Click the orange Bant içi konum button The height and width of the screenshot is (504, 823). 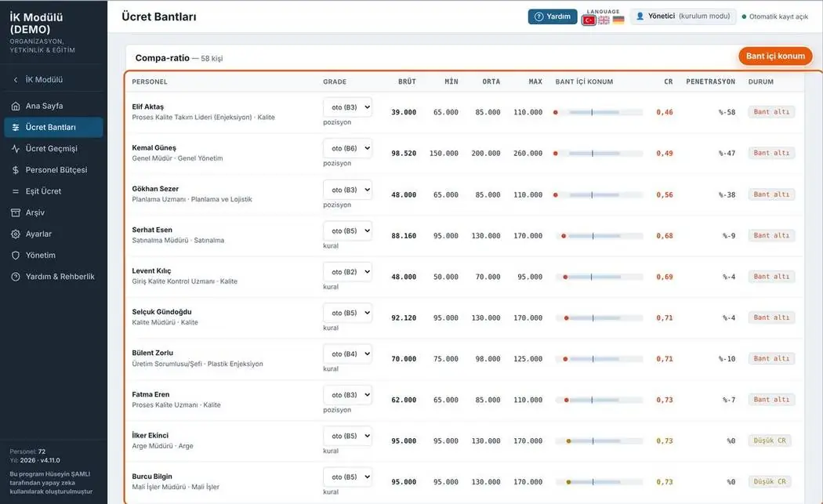point(775,56)
